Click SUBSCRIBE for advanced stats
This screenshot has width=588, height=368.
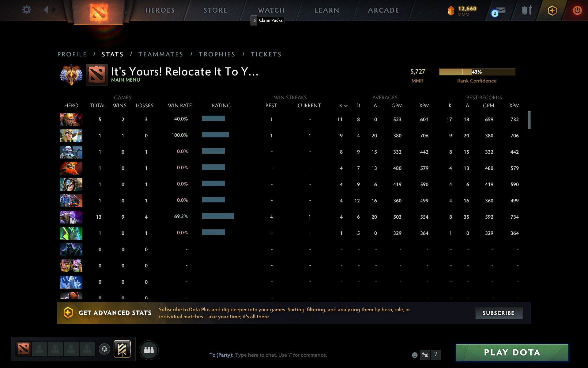pyautogui.click(x=499, y=313)
